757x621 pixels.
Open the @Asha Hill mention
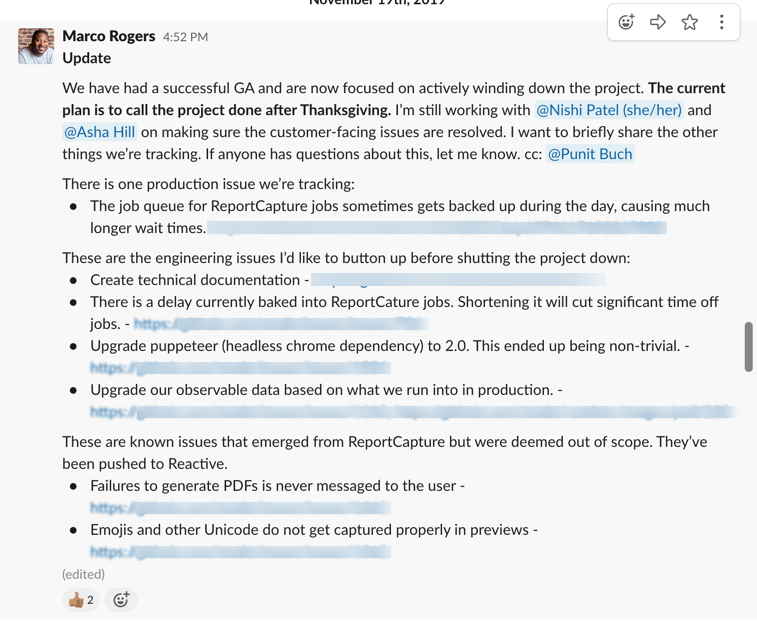pyautogui.click(x=99, y=132)
